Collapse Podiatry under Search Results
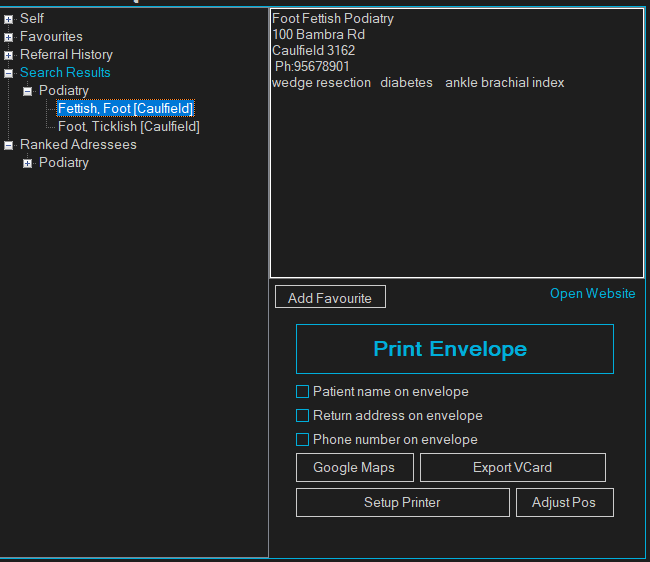This screenshot has height=562, width=650. pos(28,91)
